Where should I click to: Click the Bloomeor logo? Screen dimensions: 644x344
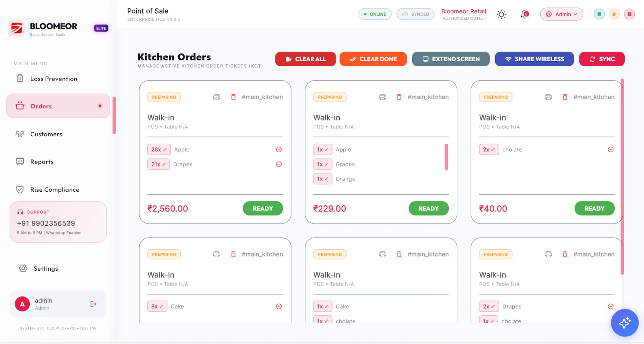pos(17,28)
